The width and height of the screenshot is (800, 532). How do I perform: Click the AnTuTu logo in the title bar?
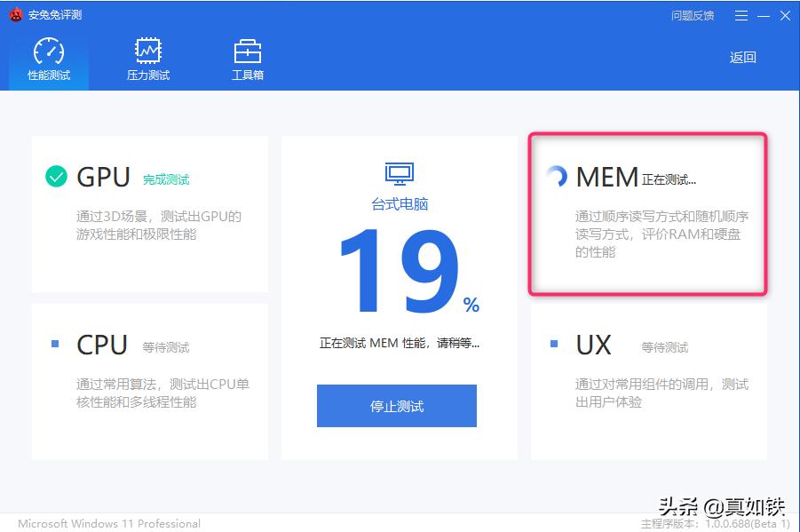(x=14, y=14)
